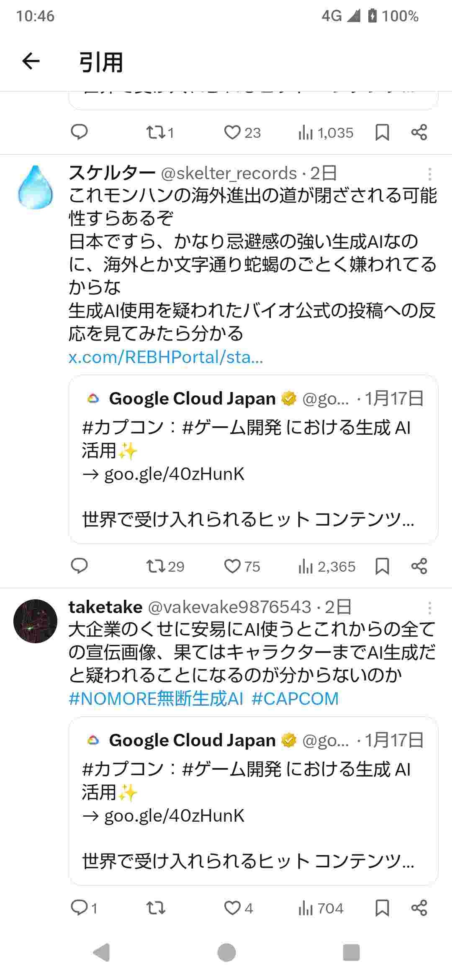
Task: Open the #NOMORE無断生成AI hashtag
Action: coord(156,699)
